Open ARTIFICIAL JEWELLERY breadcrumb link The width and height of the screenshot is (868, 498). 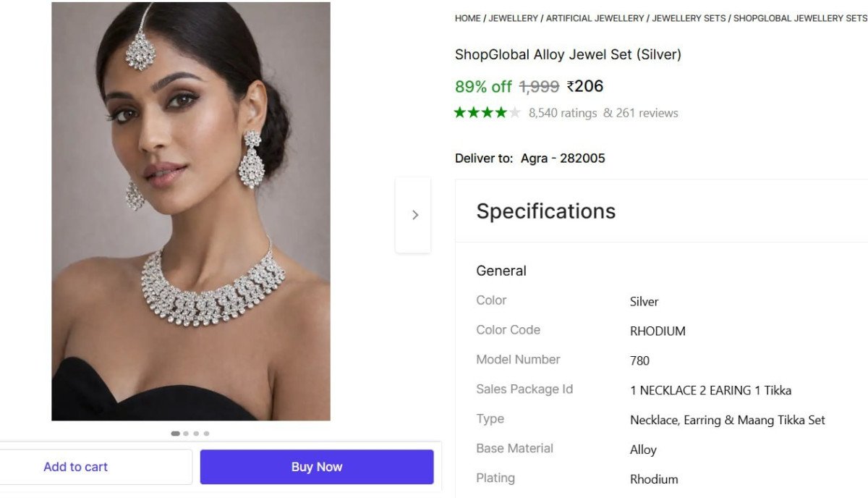click(x=595, y=18)
